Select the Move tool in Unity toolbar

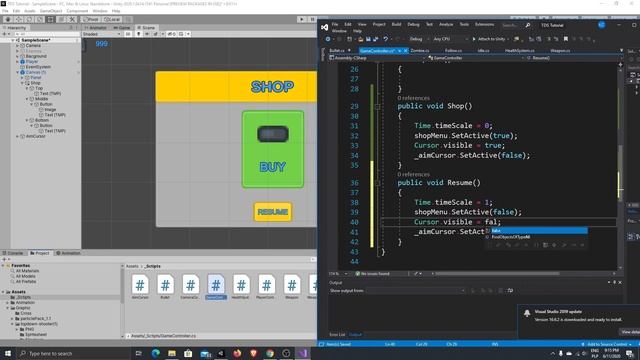(x=18, y=19)
